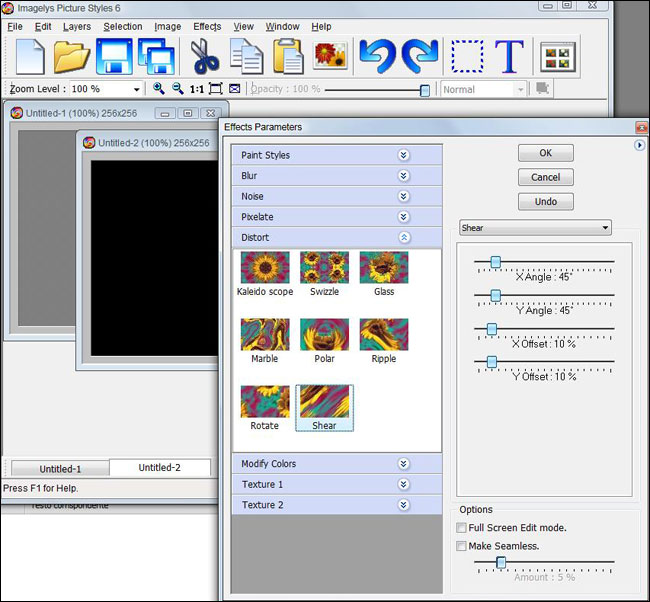The image size is (650, 602).
Task: Cut selection with the scissors icon
Action: pyautogui.click(x=205, y=56)
